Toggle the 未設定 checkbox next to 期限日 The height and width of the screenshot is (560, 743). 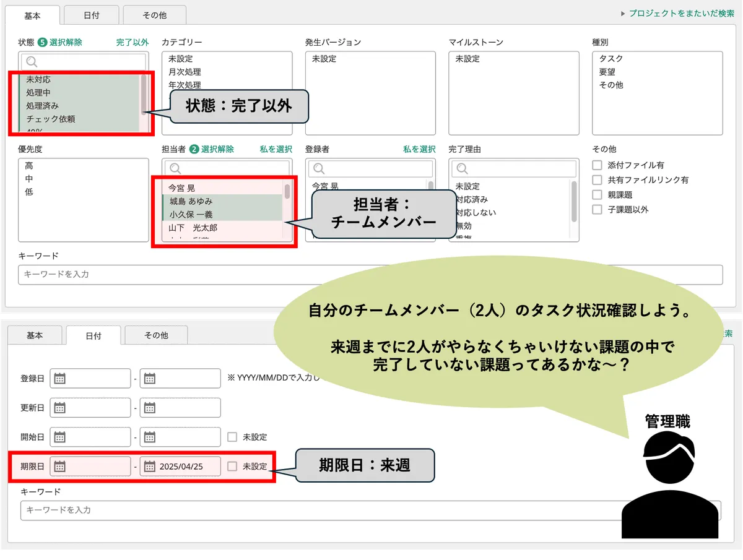pyautogui.click(x=233, y=466)
